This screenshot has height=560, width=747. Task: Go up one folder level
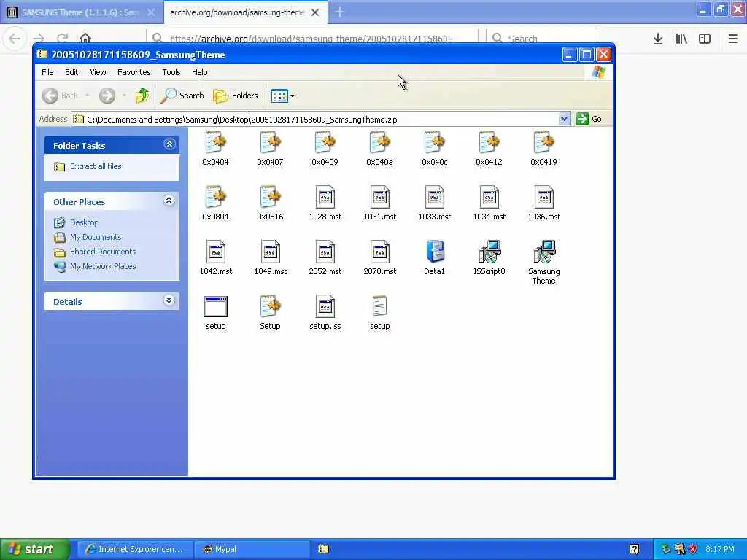142,96
